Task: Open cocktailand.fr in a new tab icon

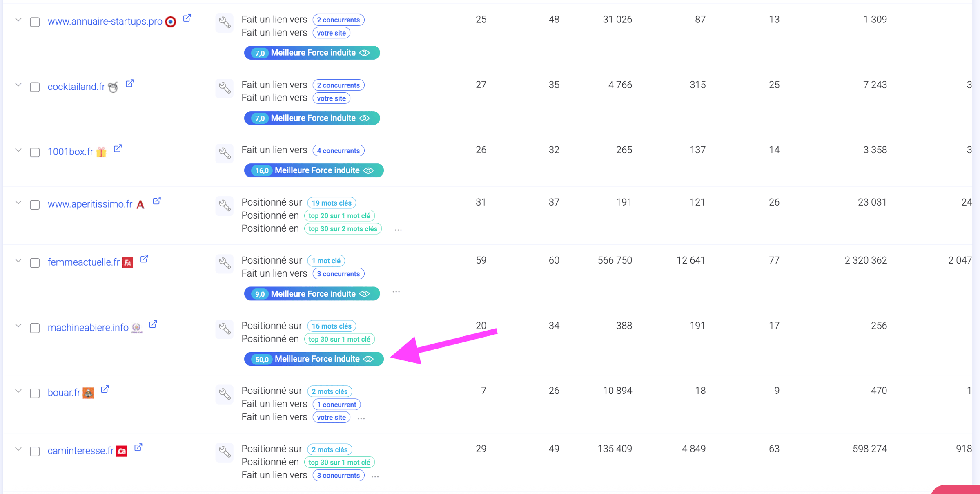Action: [129, 84]
